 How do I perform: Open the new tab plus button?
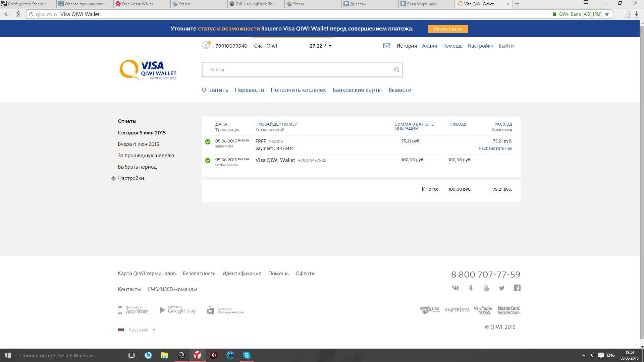[517, 4]
